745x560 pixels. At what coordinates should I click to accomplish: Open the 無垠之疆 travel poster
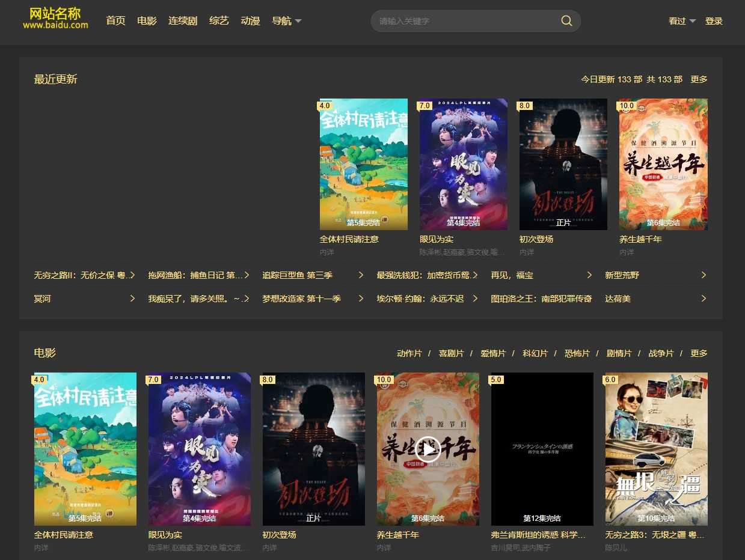point(657,449)
